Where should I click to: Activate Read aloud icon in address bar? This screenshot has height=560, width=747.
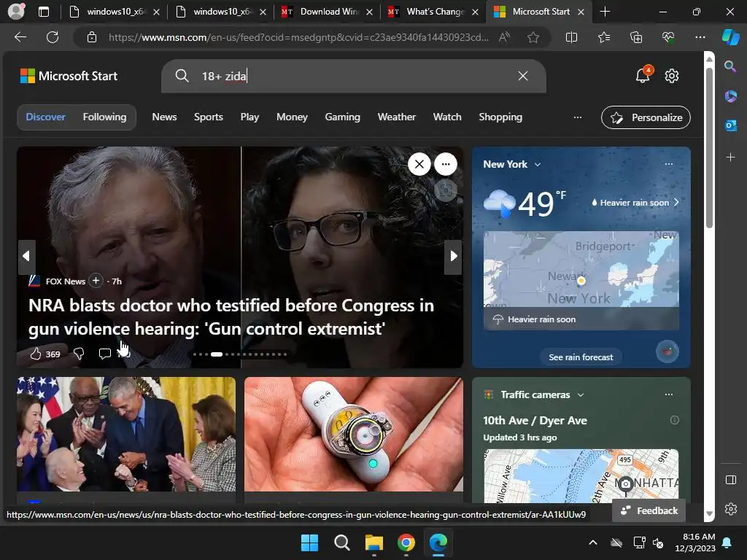click(x=504, y=37)
